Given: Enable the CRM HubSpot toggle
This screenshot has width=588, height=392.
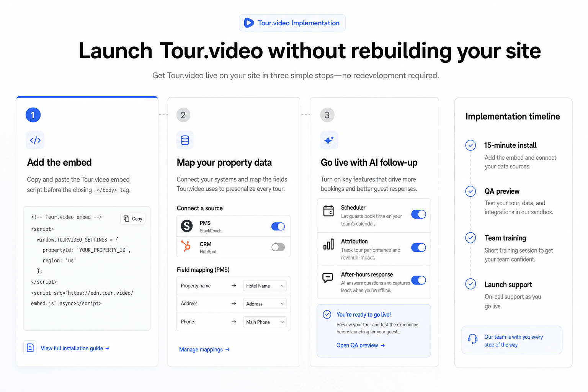Looking at the screenshot, I should click(x=278, y=247).
